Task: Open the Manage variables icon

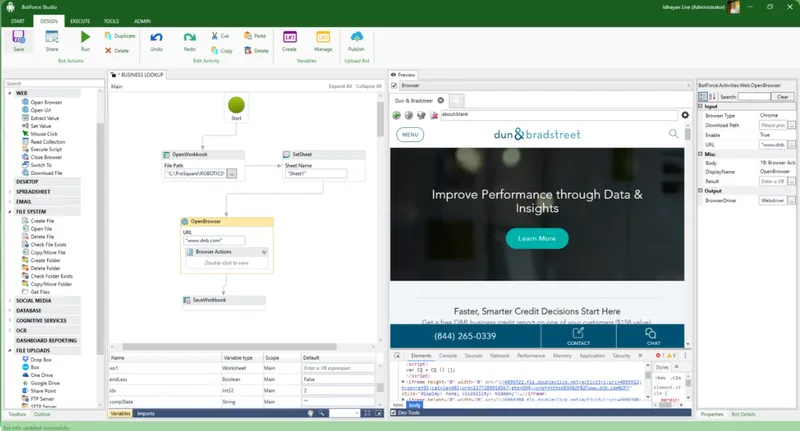Action: click(323, 37)
